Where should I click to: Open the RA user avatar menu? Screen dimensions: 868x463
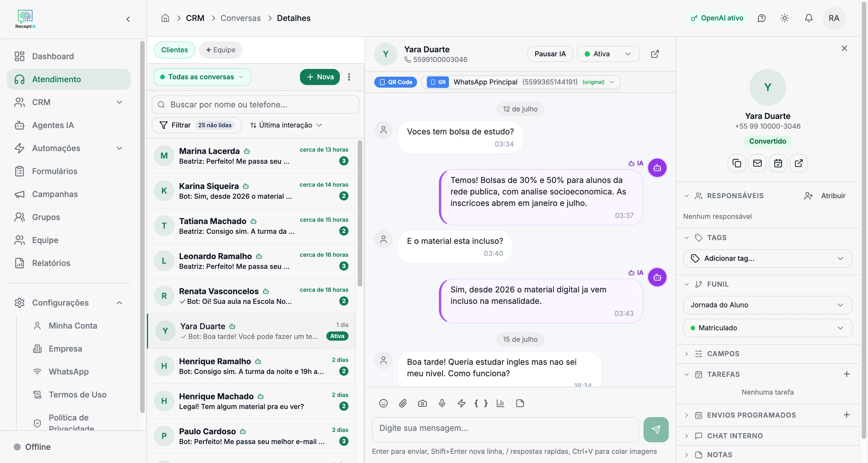pos(834,18)
